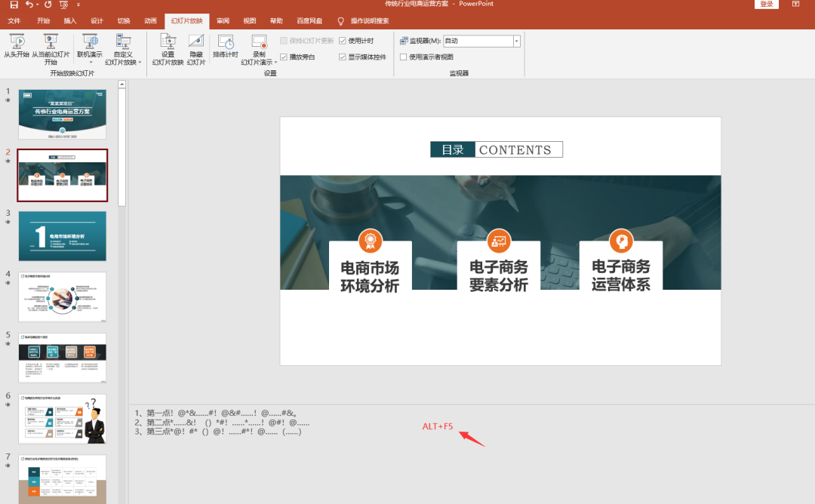This screenshot has width=815, height=504.
Task: Click the third notes line 第三点
Action: (x=218, y=432)
